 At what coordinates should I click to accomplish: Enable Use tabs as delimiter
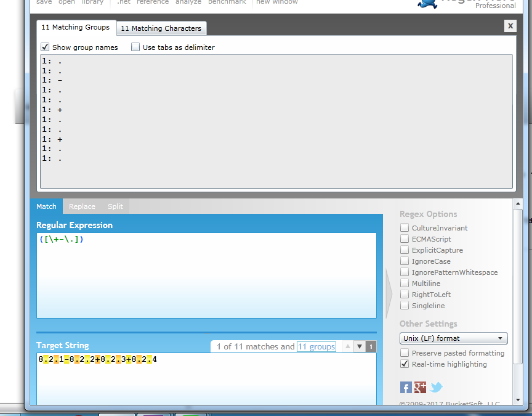point(135,47)
